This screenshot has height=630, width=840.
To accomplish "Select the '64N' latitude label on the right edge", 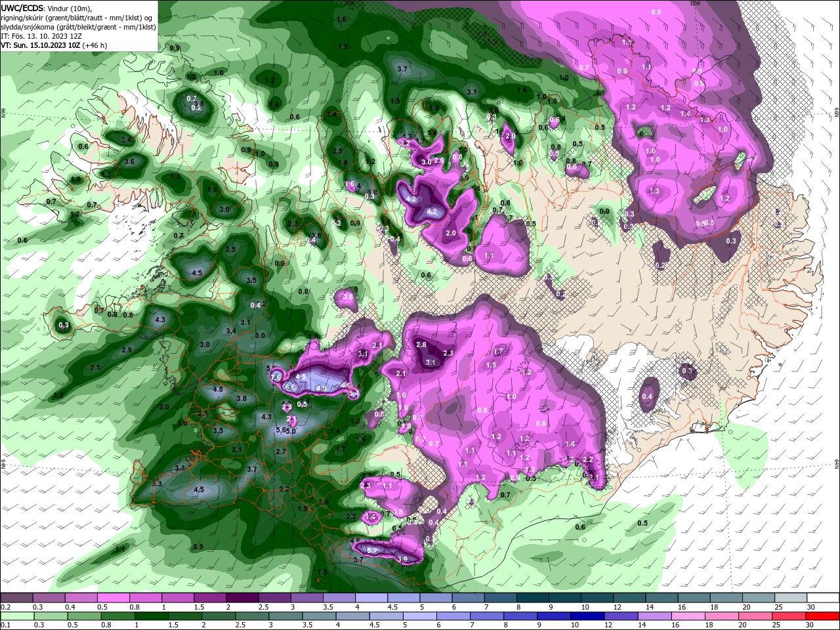I will click(x=837, y=463).
